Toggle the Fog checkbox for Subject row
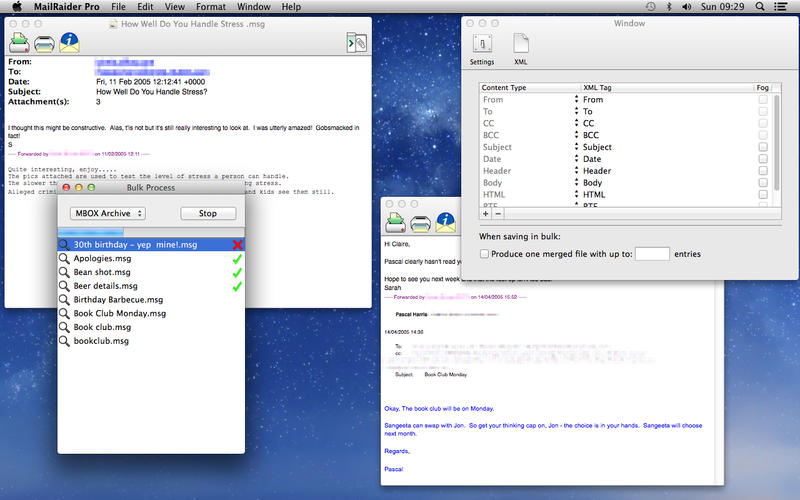This screenshot has height=500, width=800. click(x=763, y=147)
